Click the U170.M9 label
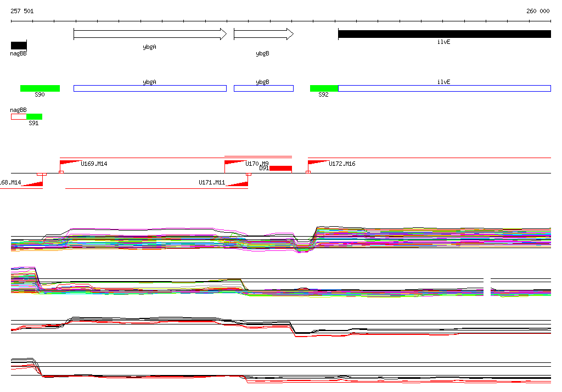The image size is (562, 392). [257, 164]
